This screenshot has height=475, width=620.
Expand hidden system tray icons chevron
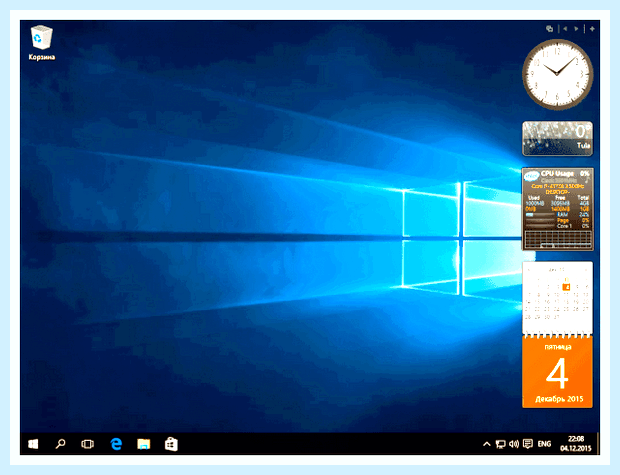(487, 444)
